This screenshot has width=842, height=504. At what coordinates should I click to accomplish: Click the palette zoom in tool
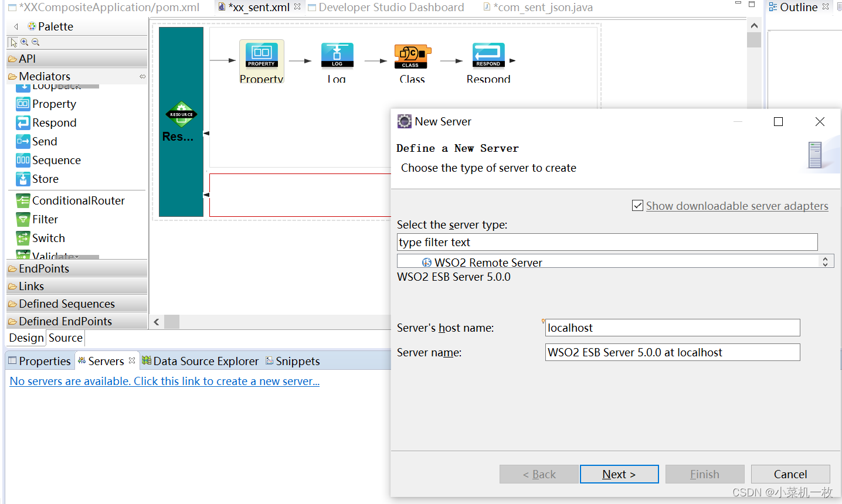(25, 42)
